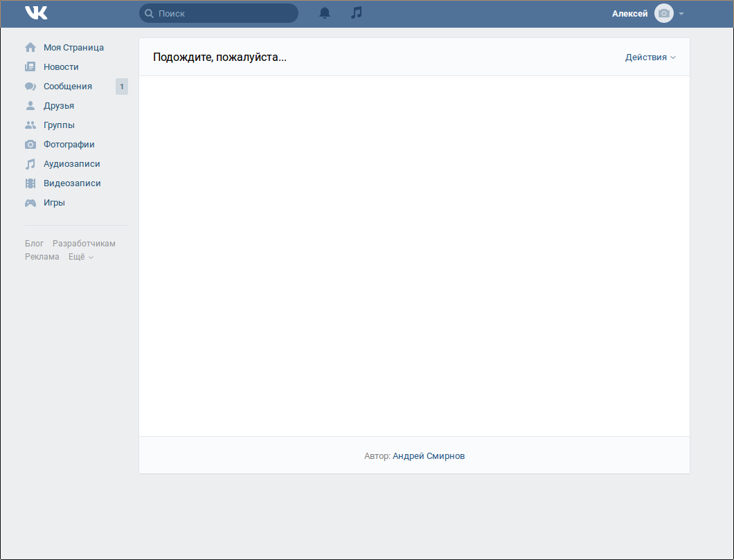The width and height of the screenshot is (734, 560).
Task: Focus the Поиск search field
Action: 219,13
